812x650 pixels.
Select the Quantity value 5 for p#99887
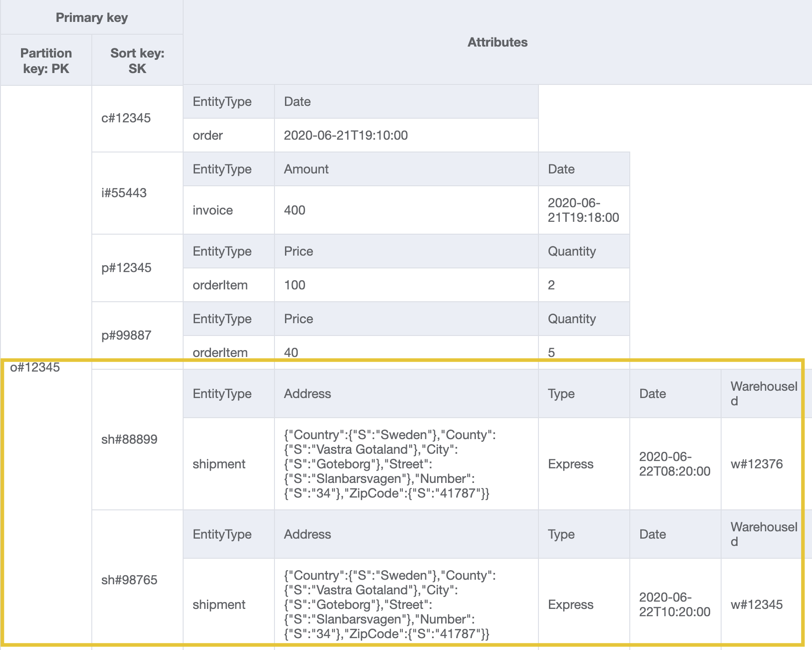coord(551,352)
